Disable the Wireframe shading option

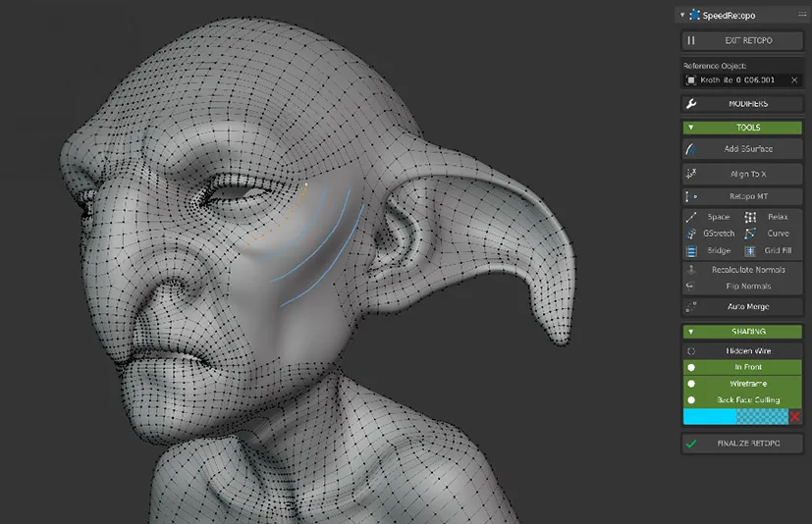pyautogui.click(x=742, y=384)
